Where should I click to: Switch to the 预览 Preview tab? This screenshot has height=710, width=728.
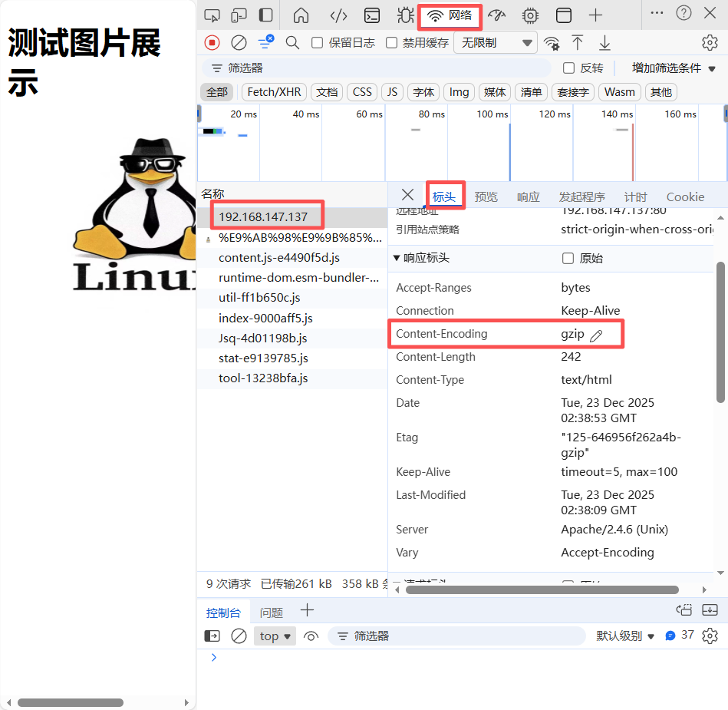[x=486, y=197]
